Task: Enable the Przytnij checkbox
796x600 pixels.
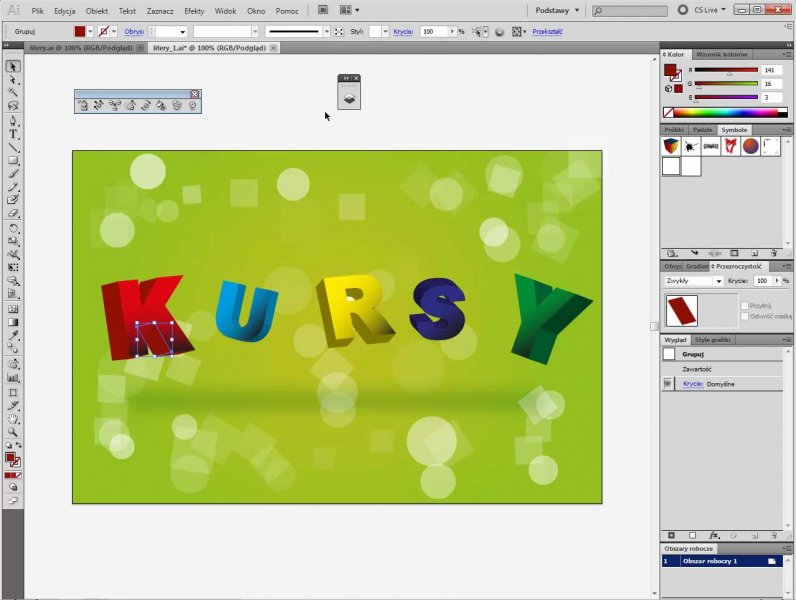Action: [744, 305]
